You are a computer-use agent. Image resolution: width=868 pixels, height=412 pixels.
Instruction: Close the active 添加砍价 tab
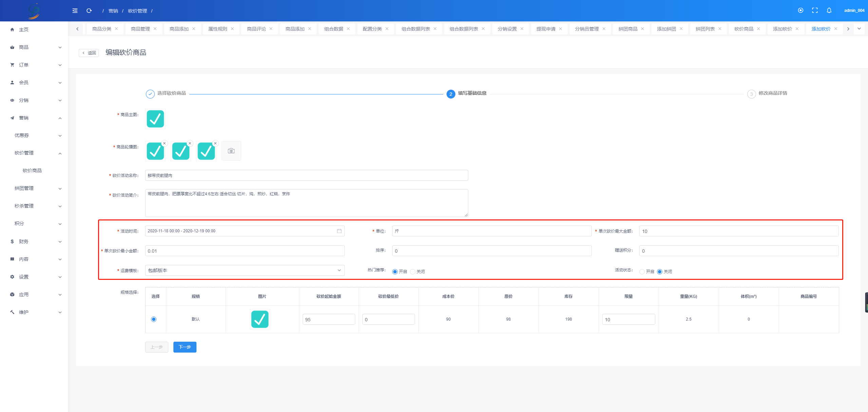pyautogui.click(x=836, y=29)
